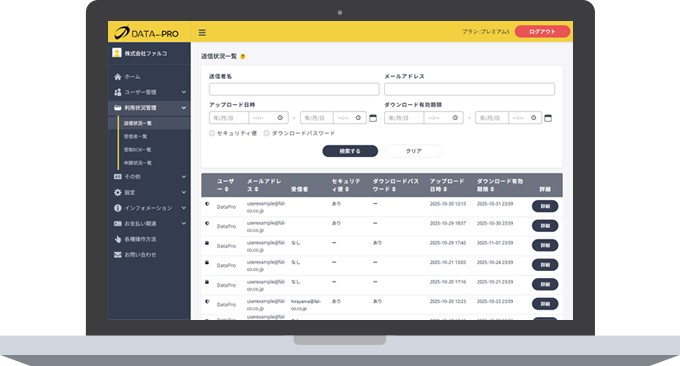The height and width of the screenshot is (366, 680).
Task: Click the shield icon on the 2025-10-20 12:23 row
Action: 207,301
